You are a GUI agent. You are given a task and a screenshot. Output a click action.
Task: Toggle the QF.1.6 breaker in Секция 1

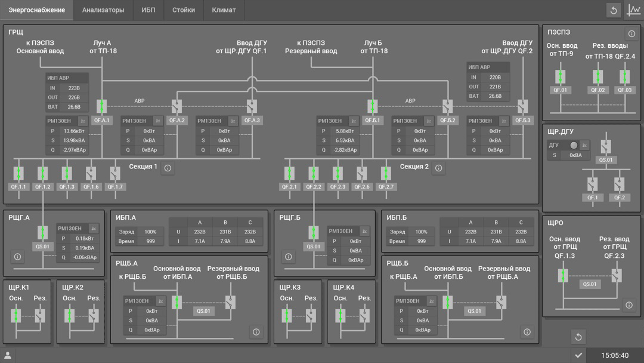click(x=91, y=174)
